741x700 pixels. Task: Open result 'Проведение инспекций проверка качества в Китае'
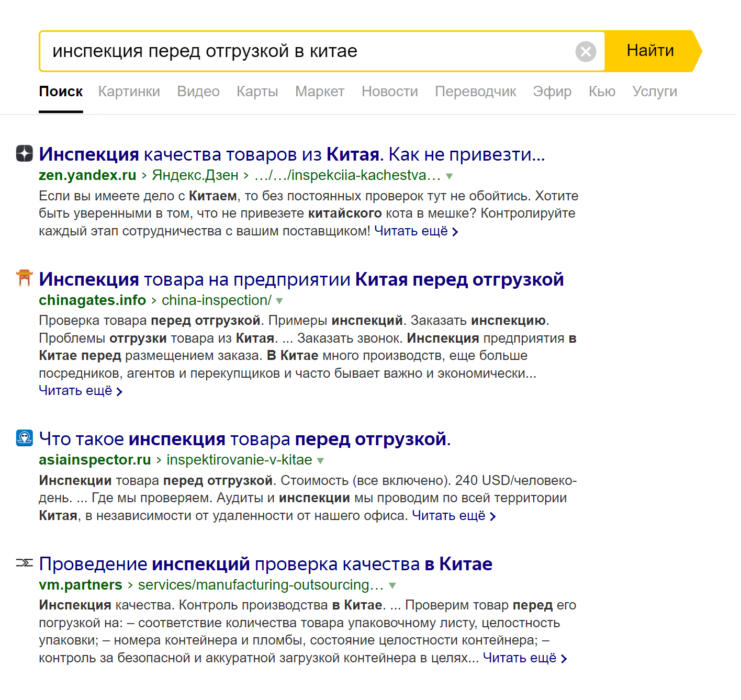(x=265, y=564)
